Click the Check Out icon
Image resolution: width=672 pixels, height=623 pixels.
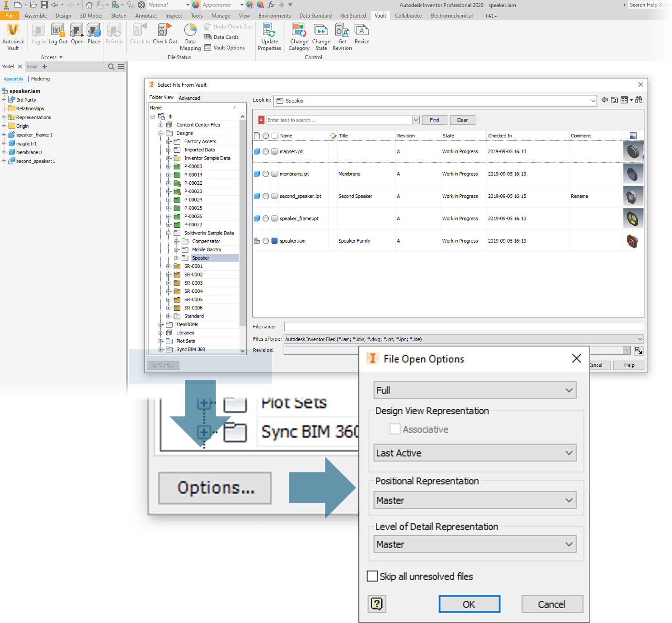pos(165,34)
